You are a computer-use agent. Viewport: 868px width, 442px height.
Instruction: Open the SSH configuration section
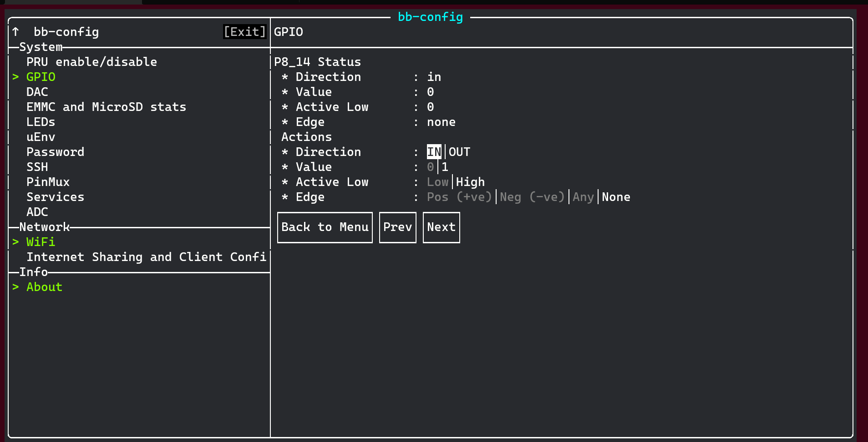(x=37, y=167)
